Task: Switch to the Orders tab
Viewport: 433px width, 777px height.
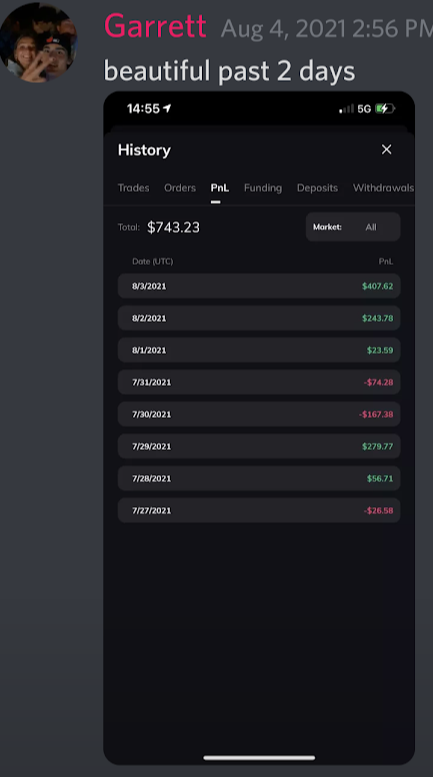Action: click(180, 188)
